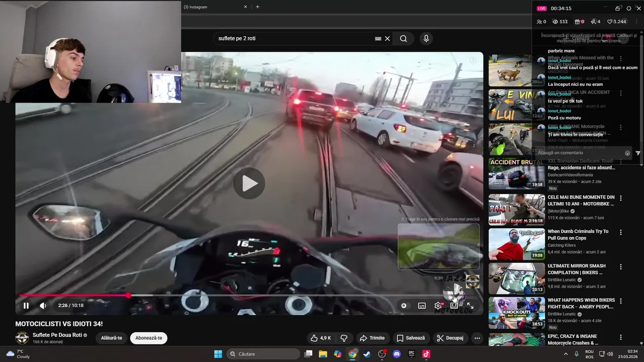Open video settings gear with HD badge
The width and height of the screenshot is (644, 362).
point(439,306)
